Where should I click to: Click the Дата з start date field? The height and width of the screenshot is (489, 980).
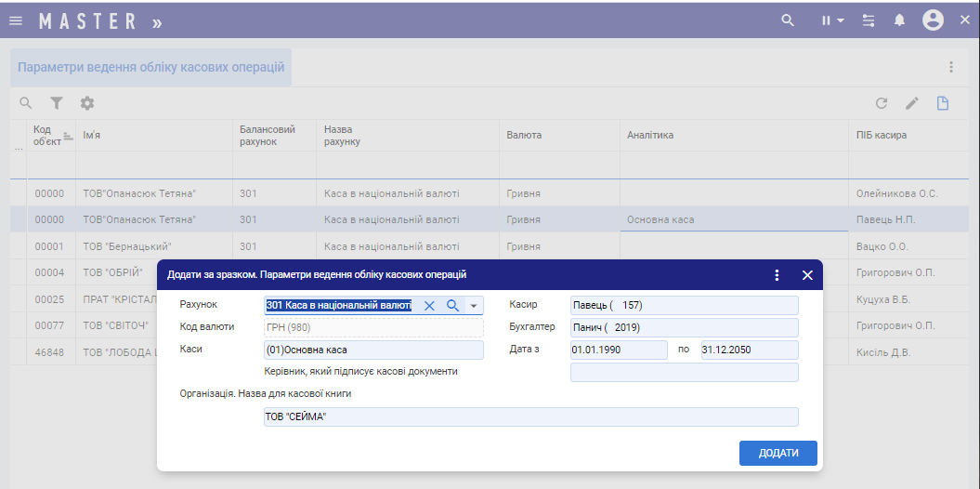(618, 350)
